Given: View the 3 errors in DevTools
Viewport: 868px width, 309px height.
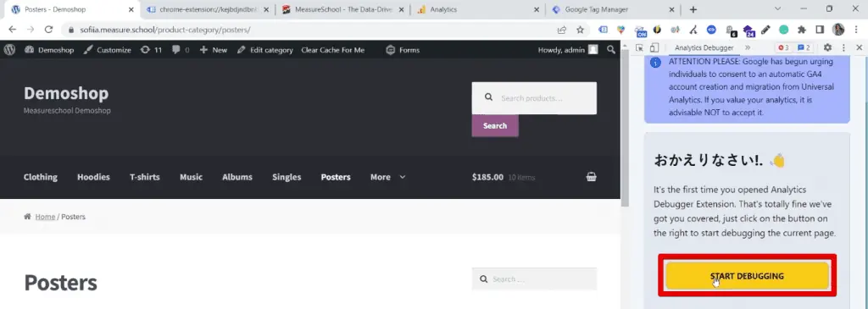Looking at the screenshot, I should [x=783, y=48].
